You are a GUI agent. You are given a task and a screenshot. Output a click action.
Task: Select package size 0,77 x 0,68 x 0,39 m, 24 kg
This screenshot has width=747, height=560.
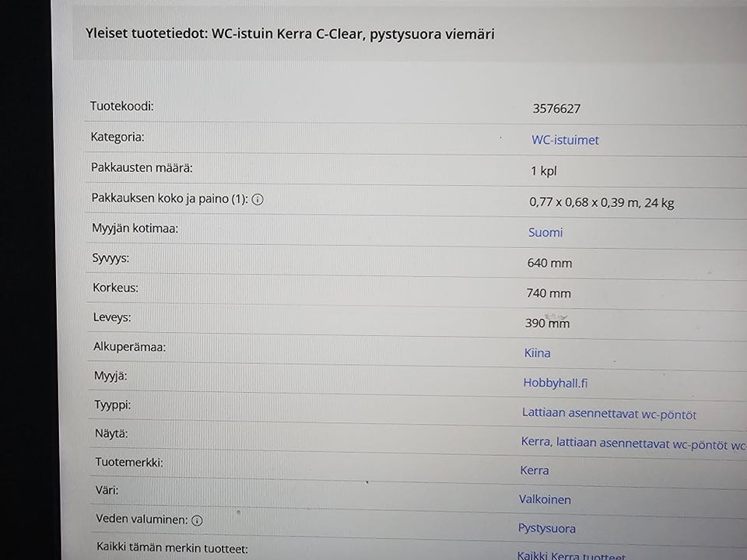click(x=601, y=202)
